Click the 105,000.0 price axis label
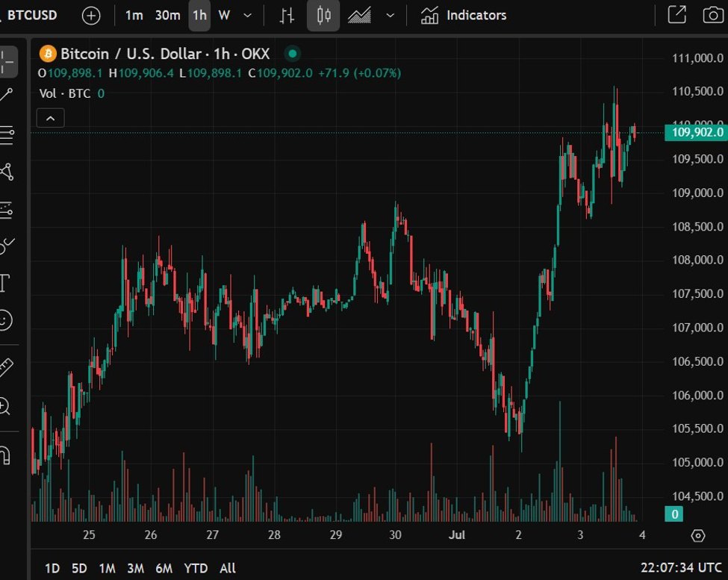 pos(697,463)
